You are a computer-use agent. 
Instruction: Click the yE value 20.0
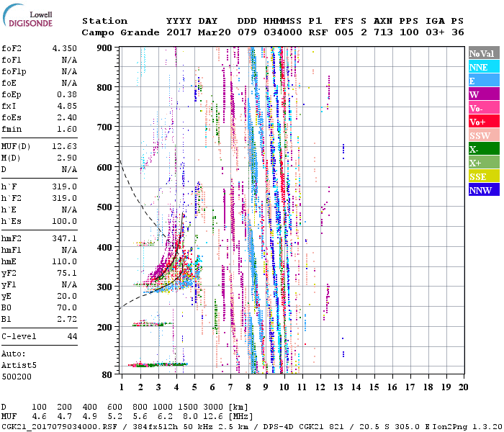[x=67, y=297]
